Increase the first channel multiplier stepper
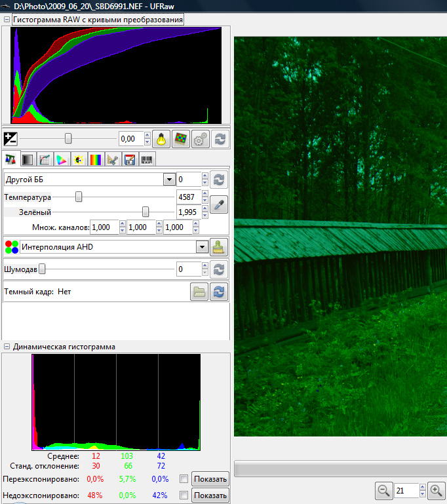Image resolution: width=447 pixels, height=504 pixels. click(x=122, y=224)
